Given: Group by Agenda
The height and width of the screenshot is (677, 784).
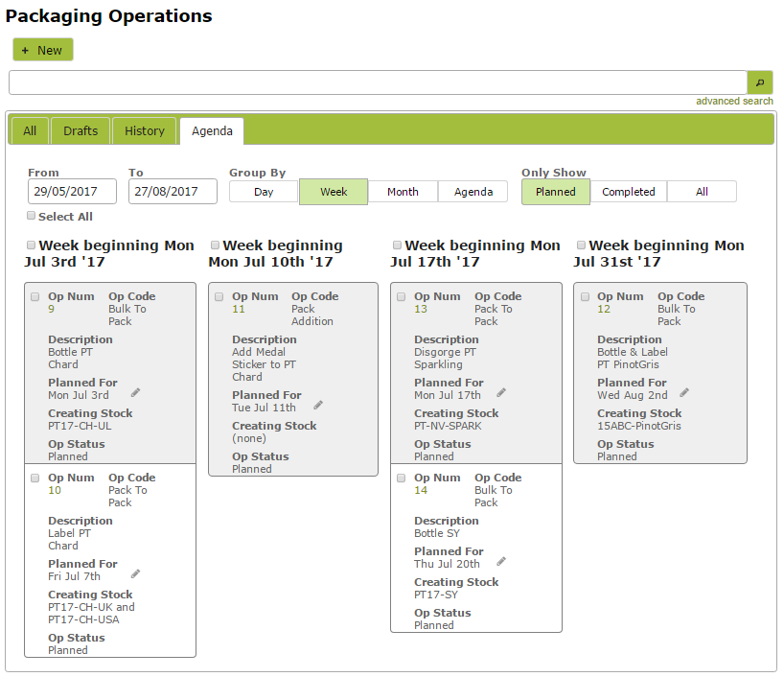Looking at the screenshot, I should [473, 192].
